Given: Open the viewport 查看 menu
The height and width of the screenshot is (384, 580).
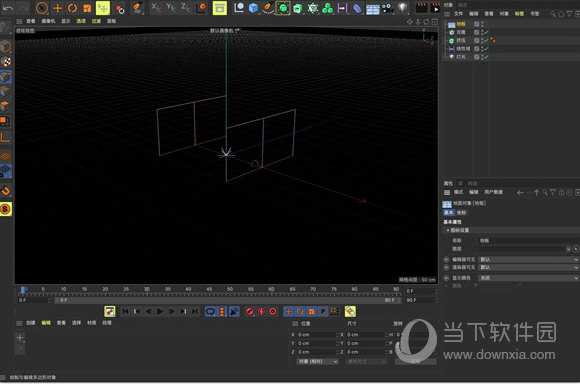Looking at the screenshot, I should [x=31, y=21].
